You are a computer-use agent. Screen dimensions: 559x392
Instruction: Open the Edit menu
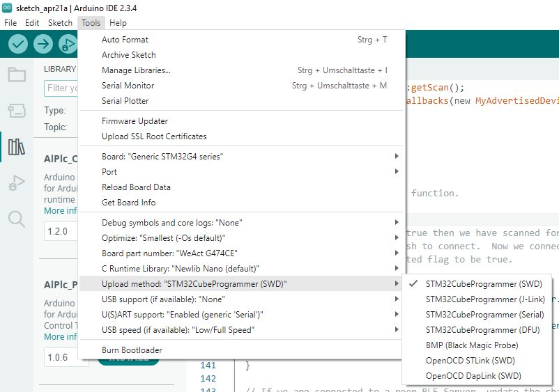(x=32, y=23)
